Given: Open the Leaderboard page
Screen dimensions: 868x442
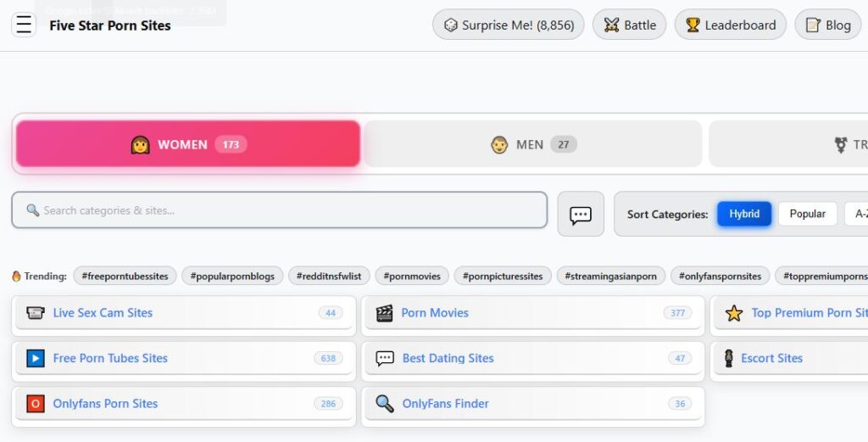Looking at the screenshot, I should click(x=730, y=25).
